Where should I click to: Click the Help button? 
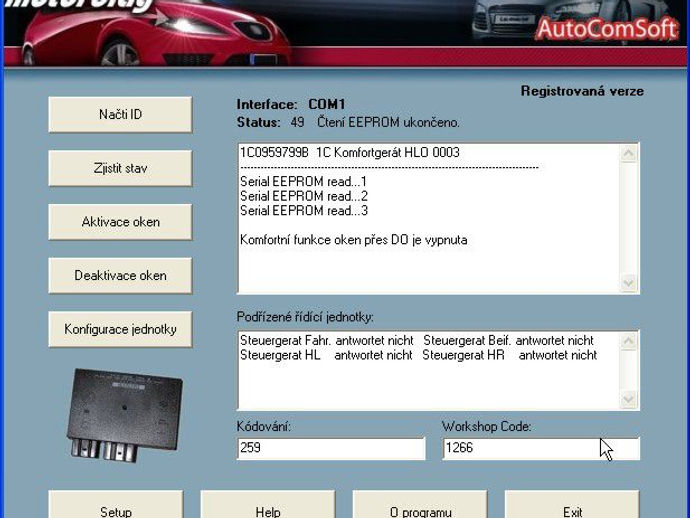[268, 505]
